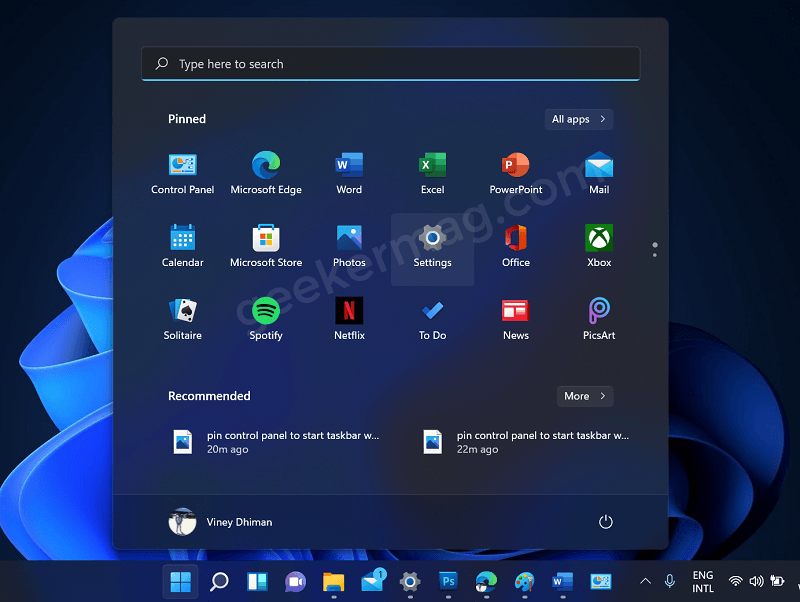This screenshot has height=602, width=800.
Task: Open the Chat camera icon on taskbar
Action: [x=295, y=582]
